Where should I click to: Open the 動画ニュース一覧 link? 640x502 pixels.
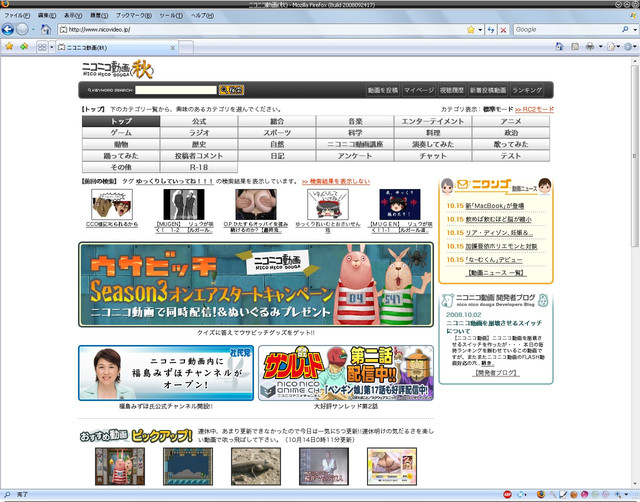(496, 273)
